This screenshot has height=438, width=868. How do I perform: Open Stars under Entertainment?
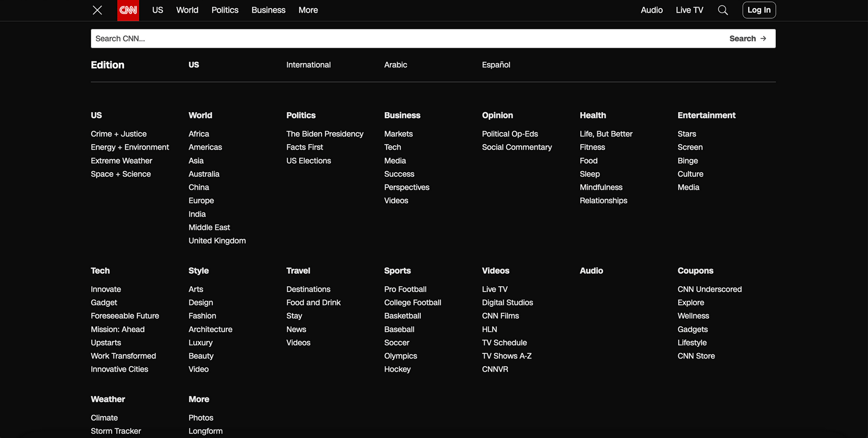click(687, 134)
